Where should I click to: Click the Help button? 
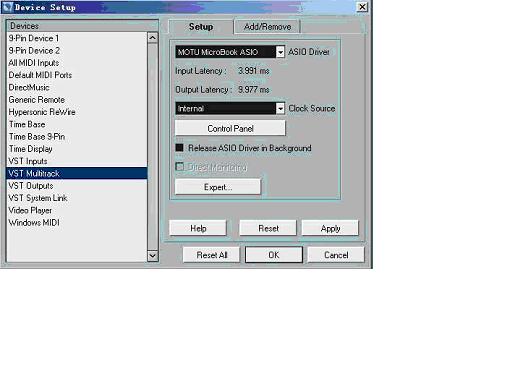[x=198, y=228]
